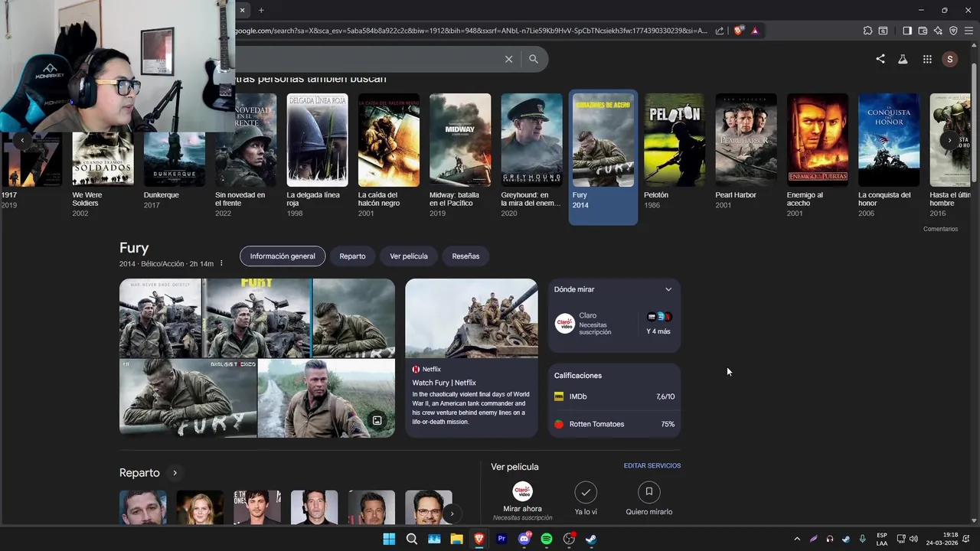The image size is (980, 551).
Task: Click the magnifier search icon in Google
Action: 534,59
